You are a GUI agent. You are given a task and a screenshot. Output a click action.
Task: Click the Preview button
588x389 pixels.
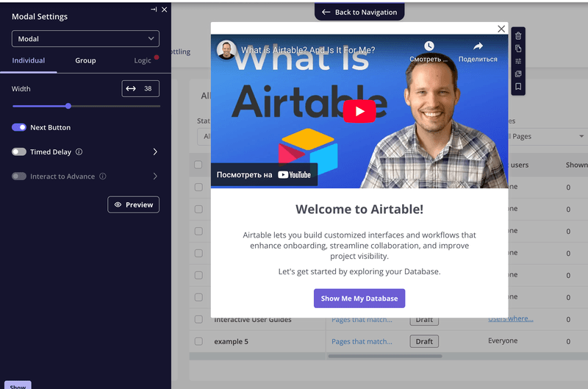(133, 204)
